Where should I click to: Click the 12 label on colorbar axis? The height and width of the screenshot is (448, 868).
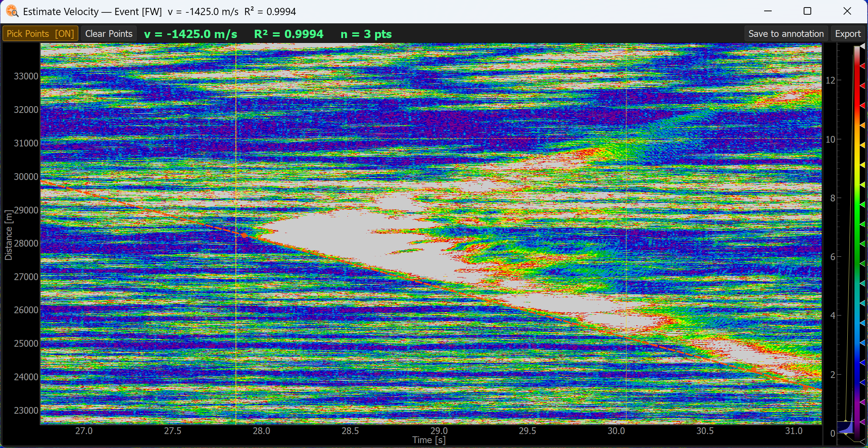pos(830,80)
